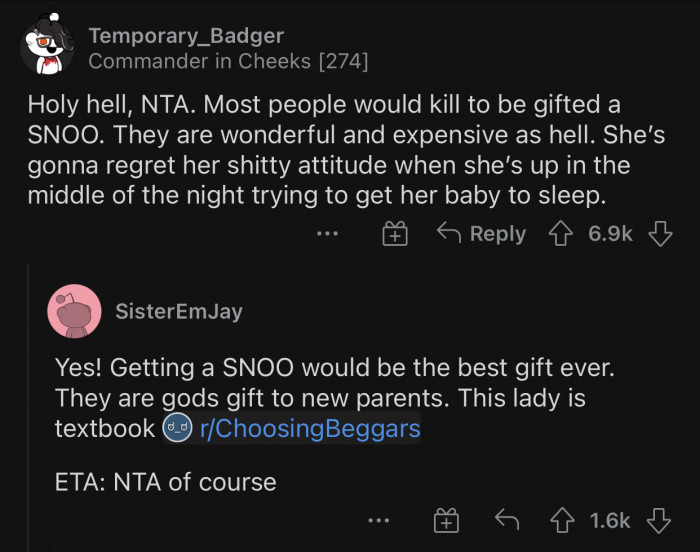The height and width of the screenshot is (552, 700).
Task: Open Temporary_Badger's user profile name
Action: 186,37
